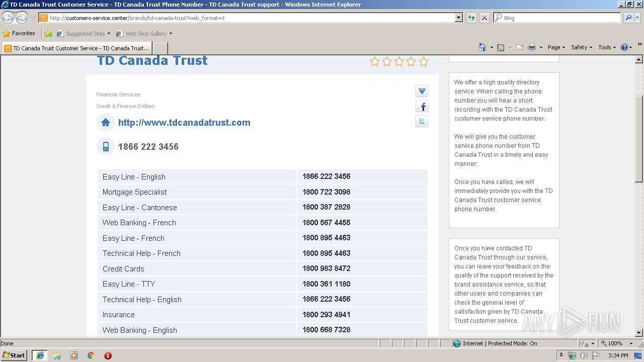This screenshot has width=644, height=362.
Task: Click the Help question mark icon
Action: pyautogui.click(x=624, y=47)
